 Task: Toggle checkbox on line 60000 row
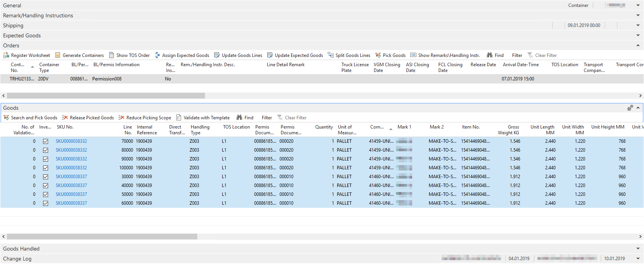click(x=45, y=203)
